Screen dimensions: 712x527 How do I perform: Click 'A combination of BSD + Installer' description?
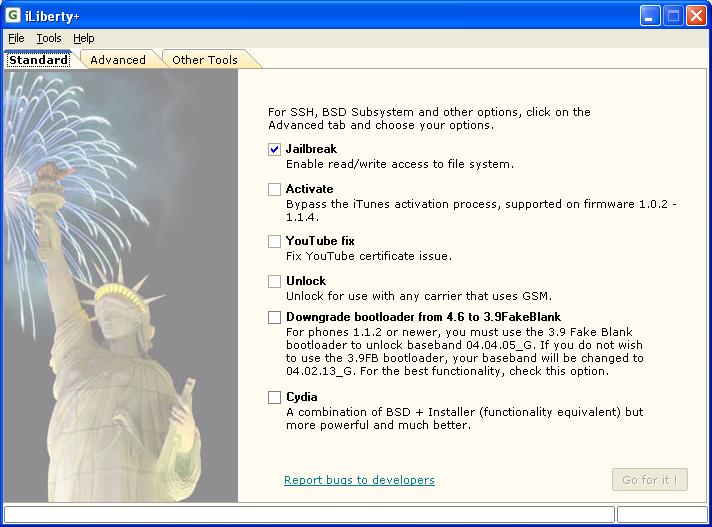click(x=465, y=419)
